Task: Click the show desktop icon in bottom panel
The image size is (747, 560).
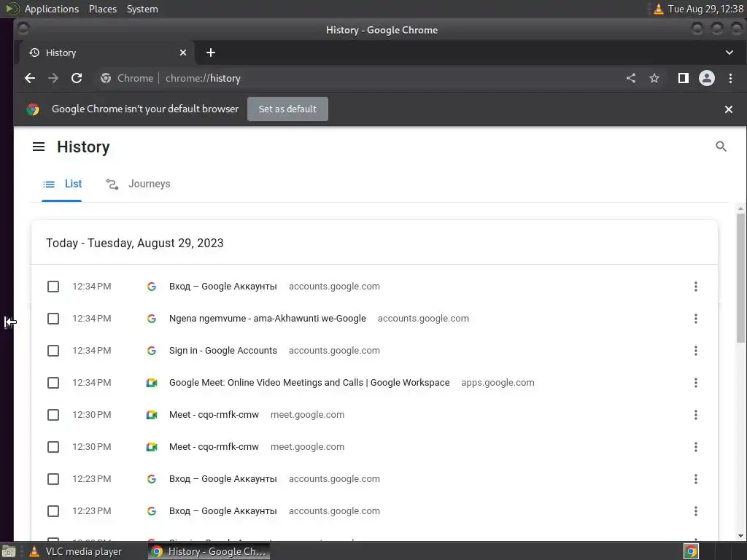Action: 9,551
